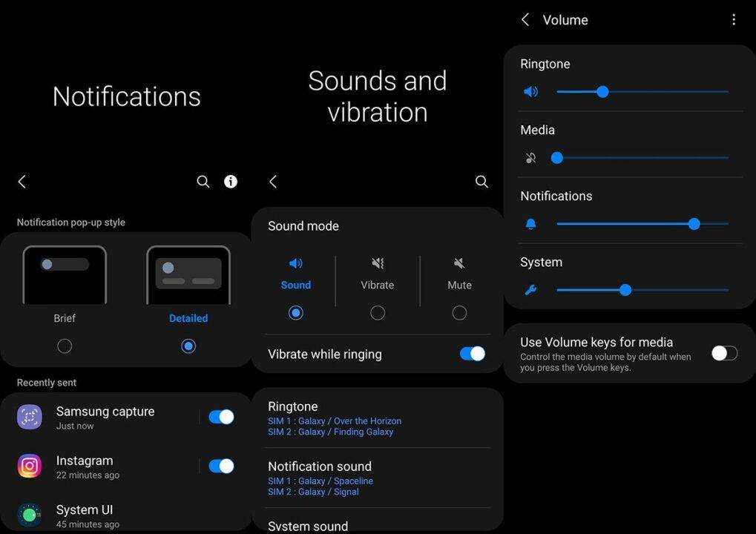Choose the Mute sound mode
756x534 pixels.
[459, 312]
